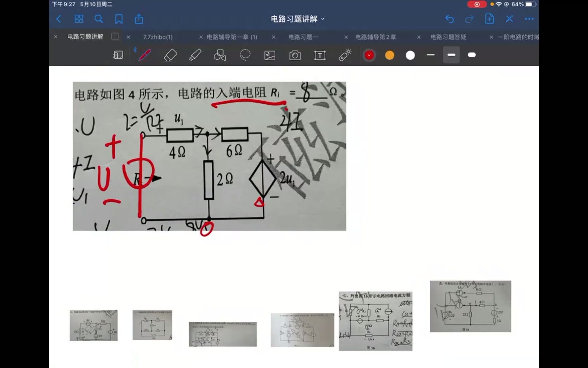588x368 pixels.
Task: Tap the 图19 circuit image on right
Action: click(x=471, y=306)
